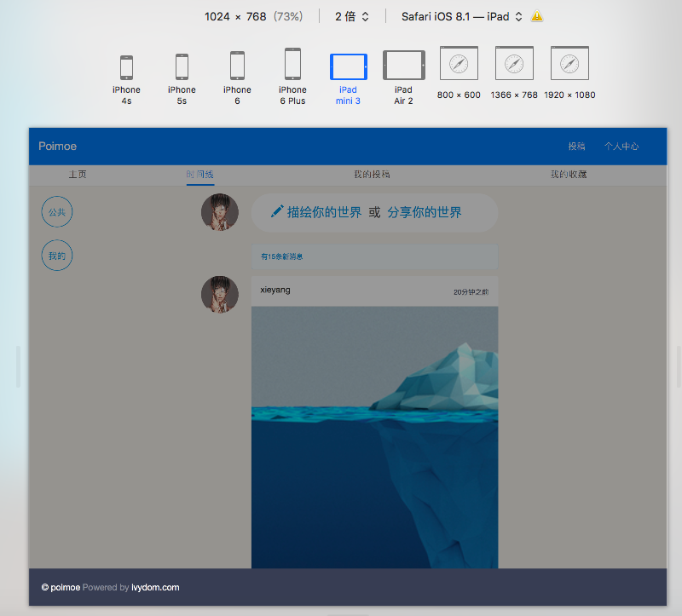
Task: Select the 1366 × 768 resolution icon
Action: tap(514, 63)
